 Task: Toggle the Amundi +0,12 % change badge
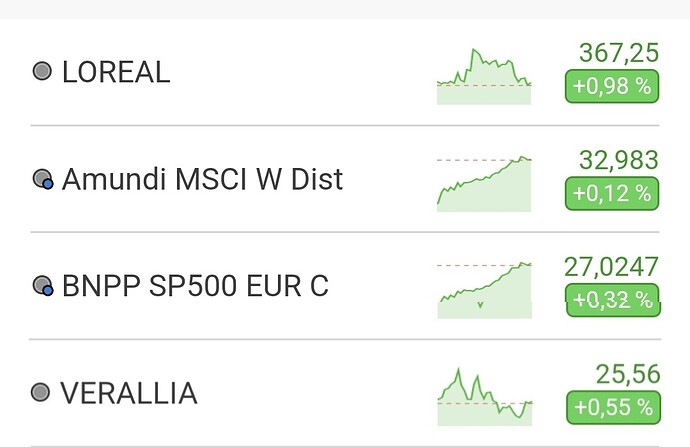[612, 193]
